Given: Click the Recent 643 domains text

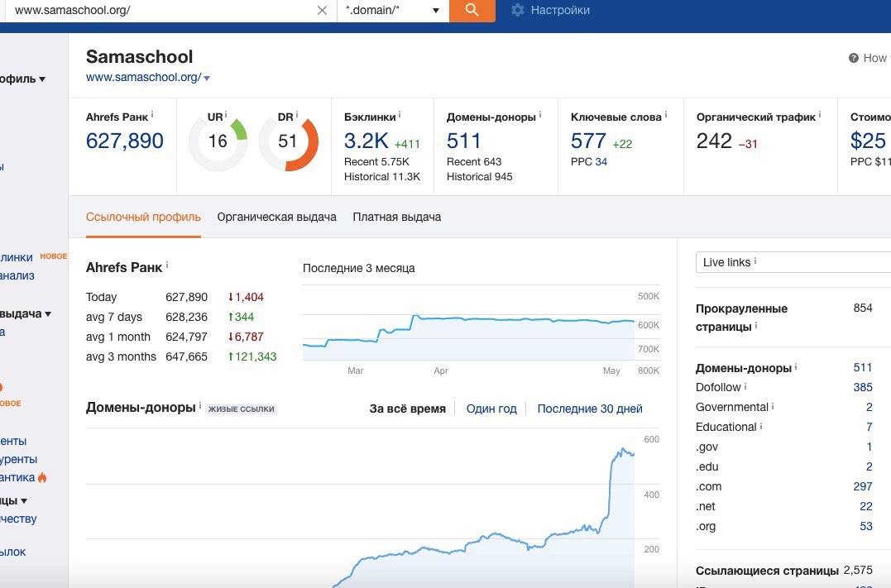Looking at the screenshot, I should [474, 162].
